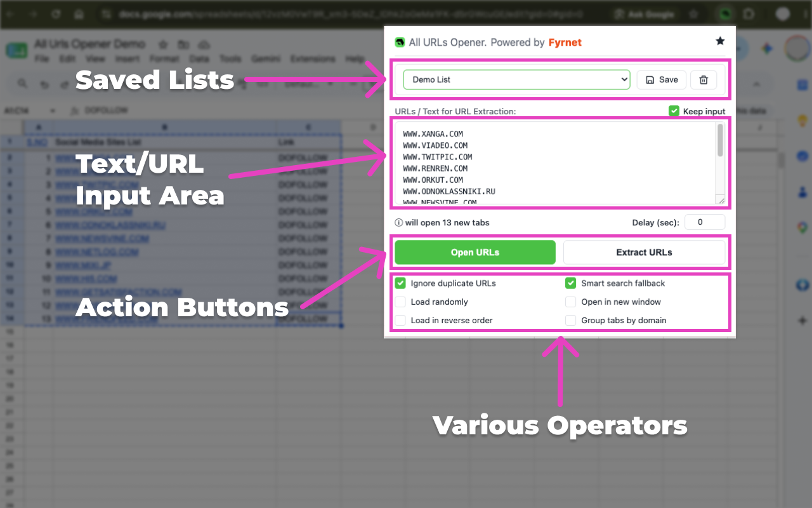Click the WWW.TWITPIC.COM line in the textarea
Image resolution: width=812 pixels, height=508 pixels.
438,157
